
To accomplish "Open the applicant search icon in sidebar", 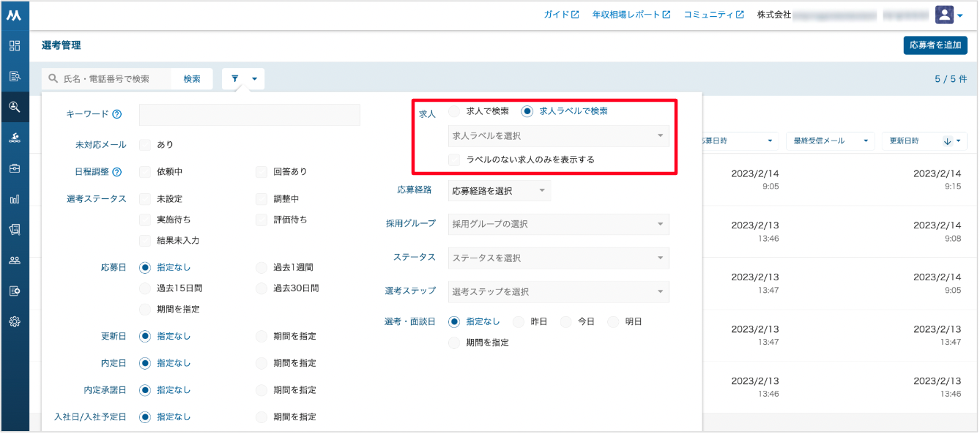I will coord(14,107).
